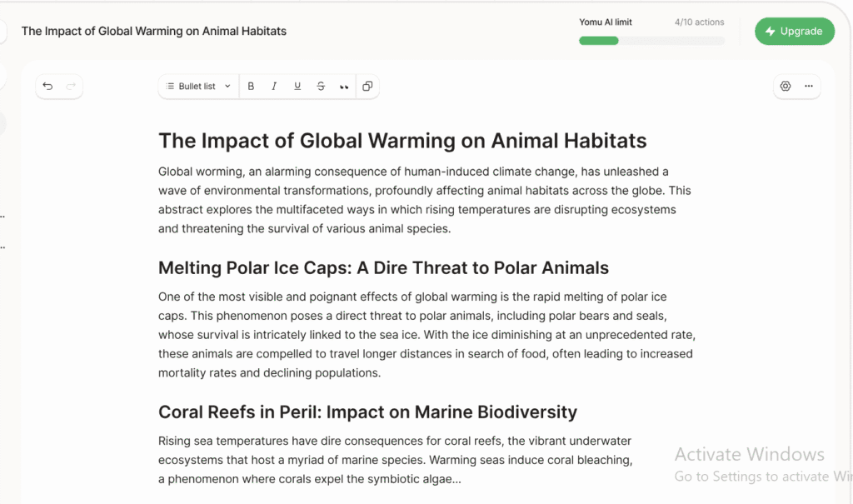Image resolution: width=853 pixels, height=504 pixels.
Task: Insert a block quote
Action: (344, 87)
